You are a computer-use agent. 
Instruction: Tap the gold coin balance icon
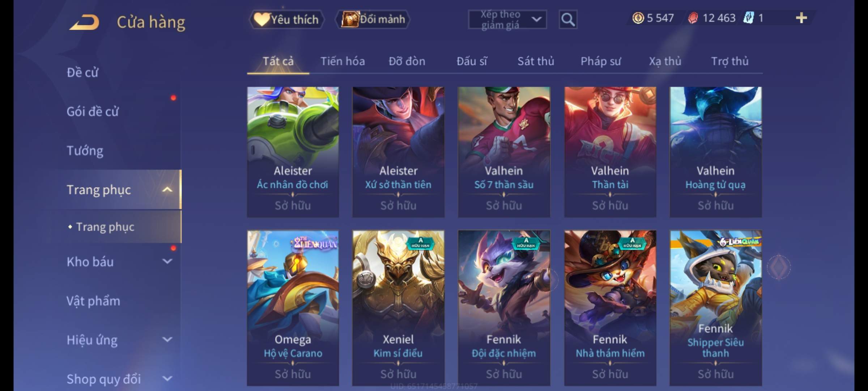(x=638, y=18)
